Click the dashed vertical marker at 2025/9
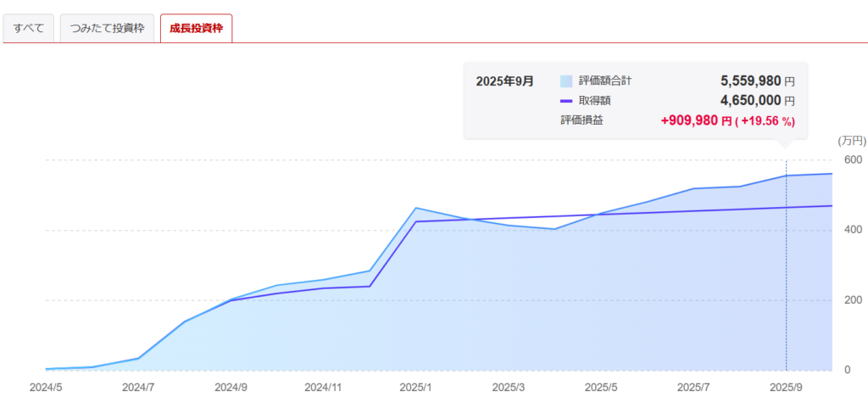This screenshot has height=402, width=868. pyautogui.click(x=786, y=271)
